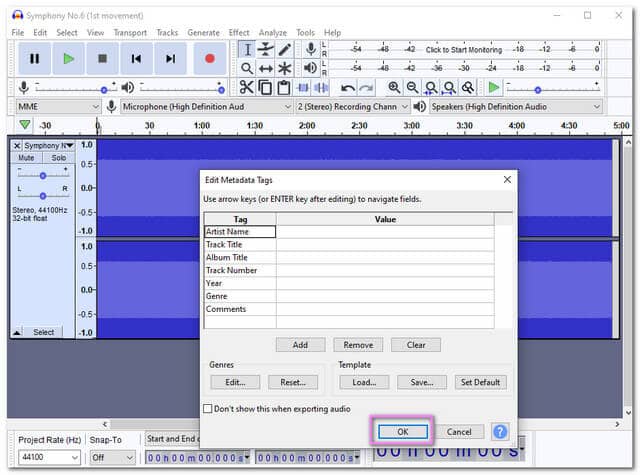The image size is (640, 475).
Task: Click the blue help icon in dialog
Action: point(500,432)
